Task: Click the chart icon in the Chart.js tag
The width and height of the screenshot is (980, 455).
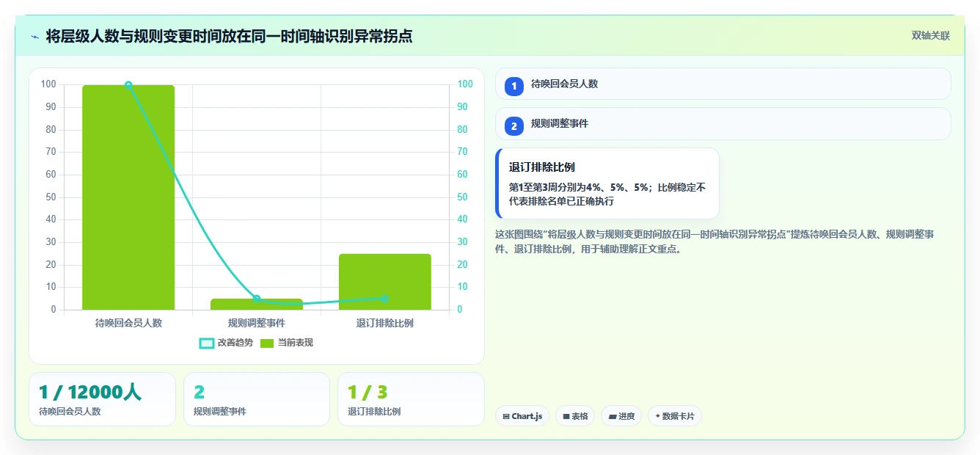Action: (x=506, y=416)
